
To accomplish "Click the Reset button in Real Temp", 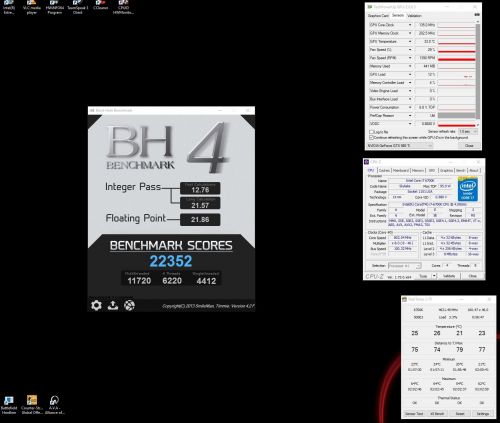I will coord(460,414).
